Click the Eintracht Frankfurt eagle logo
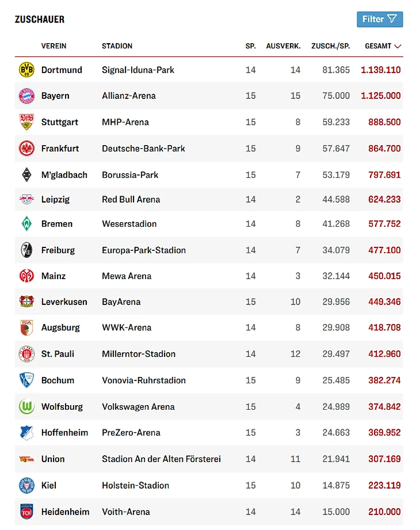420x530 pixels. pyautogui.click(x=26, y=148)
